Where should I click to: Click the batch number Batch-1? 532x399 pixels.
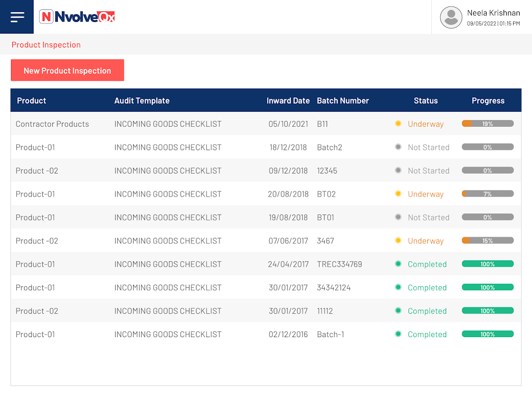click(x=331, y=335)
